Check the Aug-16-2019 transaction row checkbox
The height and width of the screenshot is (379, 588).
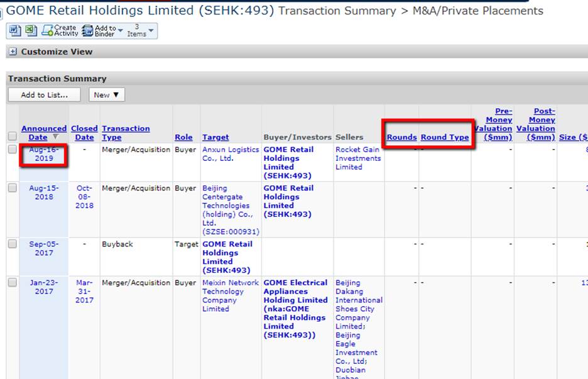[13, 150]
